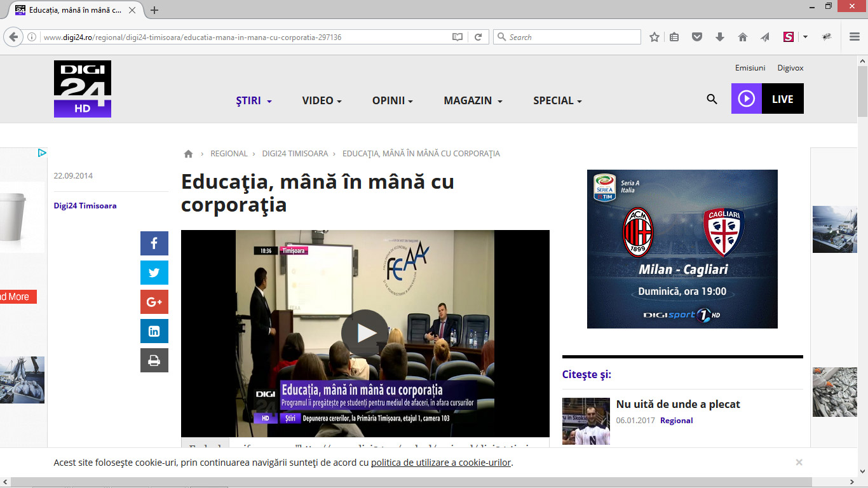Click the Read More button on left ad

[x=18, y=297]
